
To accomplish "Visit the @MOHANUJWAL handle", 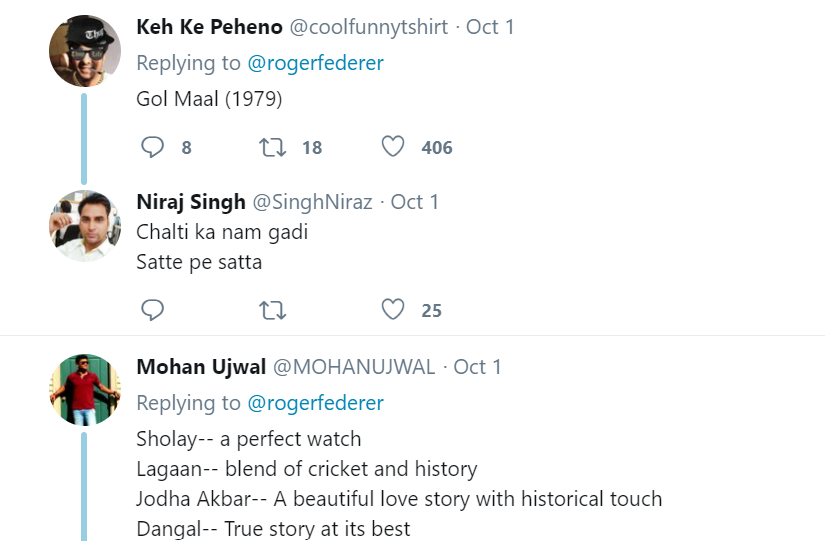I will [x=355, y=367].
